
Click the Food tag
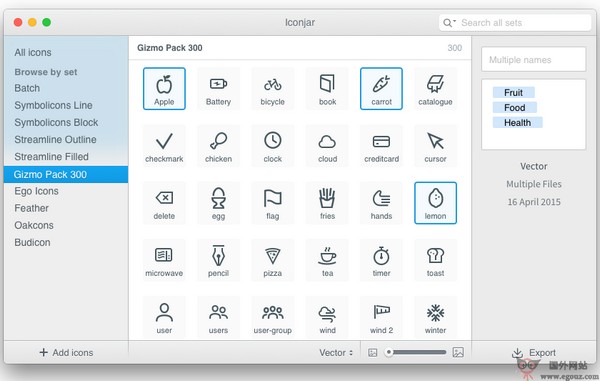coord(514,107)
